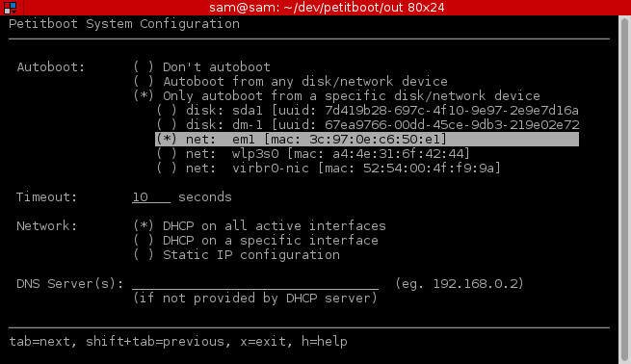Viewport: 631px width, 364px height.
Task: Open the terminal window menu icon
Action: click(x=10, y=8)
